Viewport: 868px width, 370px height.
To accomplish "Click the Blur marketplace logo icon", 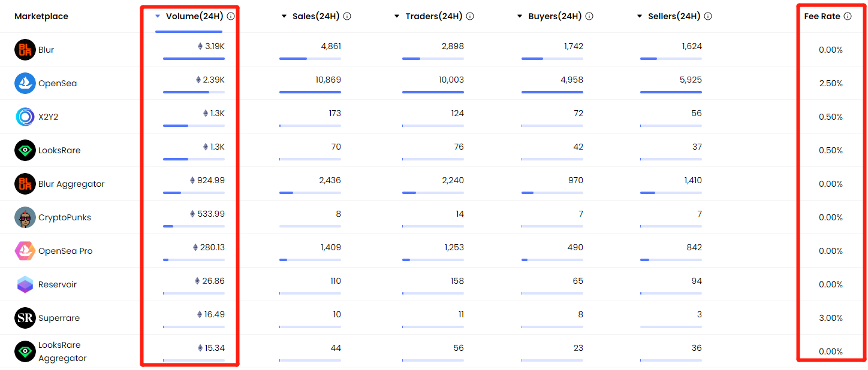I will click(x=25, y=50).
